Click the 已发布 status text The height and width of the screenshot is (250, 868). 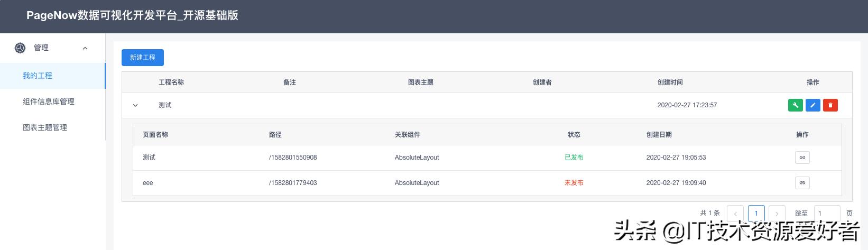click(574, 158)
